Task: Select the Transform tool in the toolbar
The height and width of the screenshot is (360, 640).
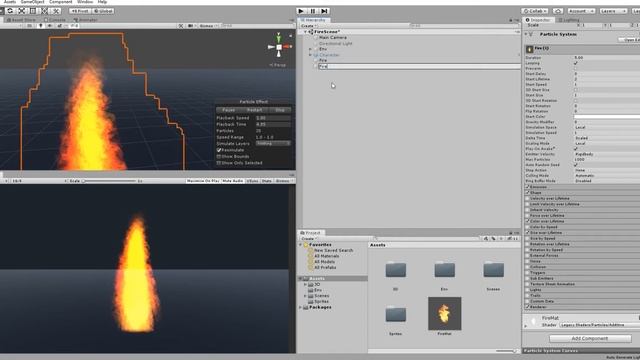Action: pos(44,11)
